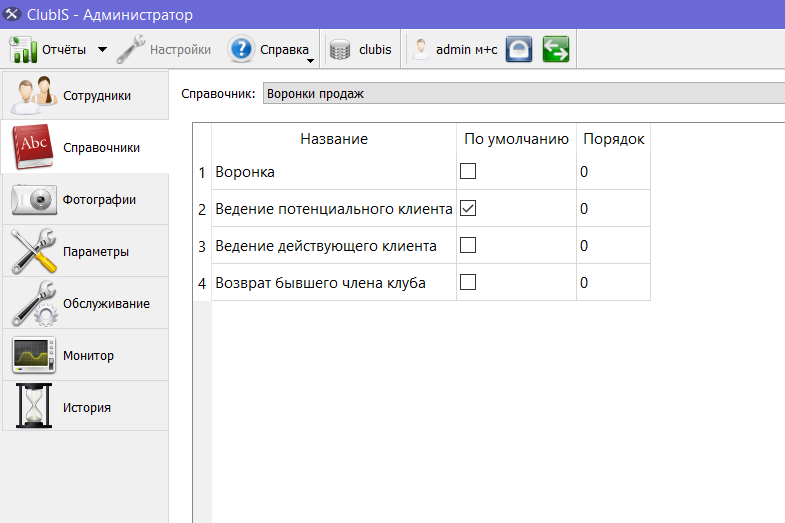The image size is (785, 523).
Task: Click the green switch user arrows icon
Action: 556,50
